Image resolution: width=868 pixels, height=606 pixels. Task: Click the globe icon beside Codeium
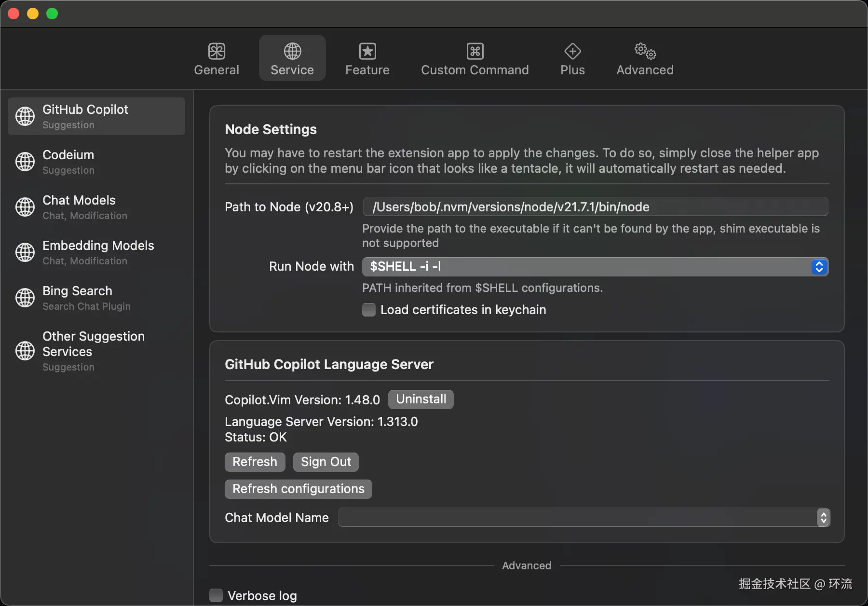tap(25, 162)
